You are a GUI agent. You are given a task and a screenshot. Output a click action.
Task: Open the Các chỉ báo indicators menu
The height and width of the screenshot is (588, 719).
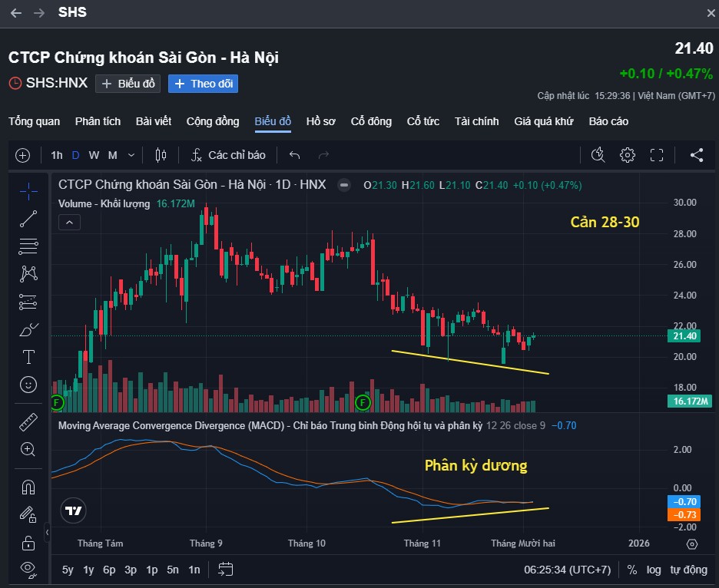[x=228, y=155]
